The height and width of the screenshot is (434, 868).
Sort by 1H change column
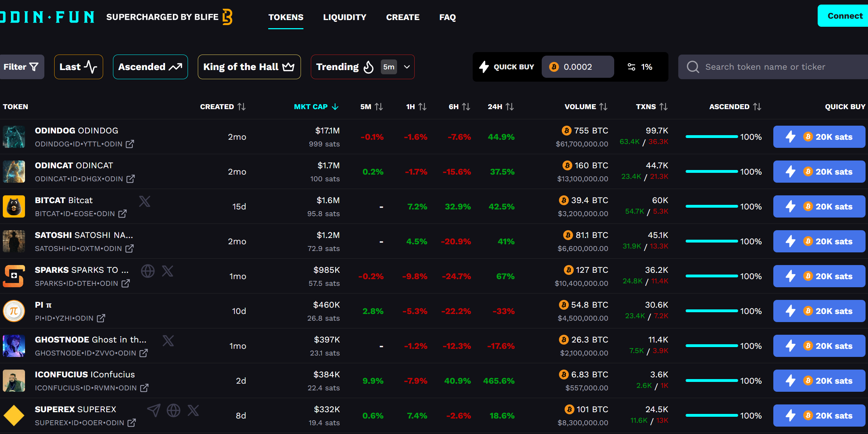(x=416, y=107)
